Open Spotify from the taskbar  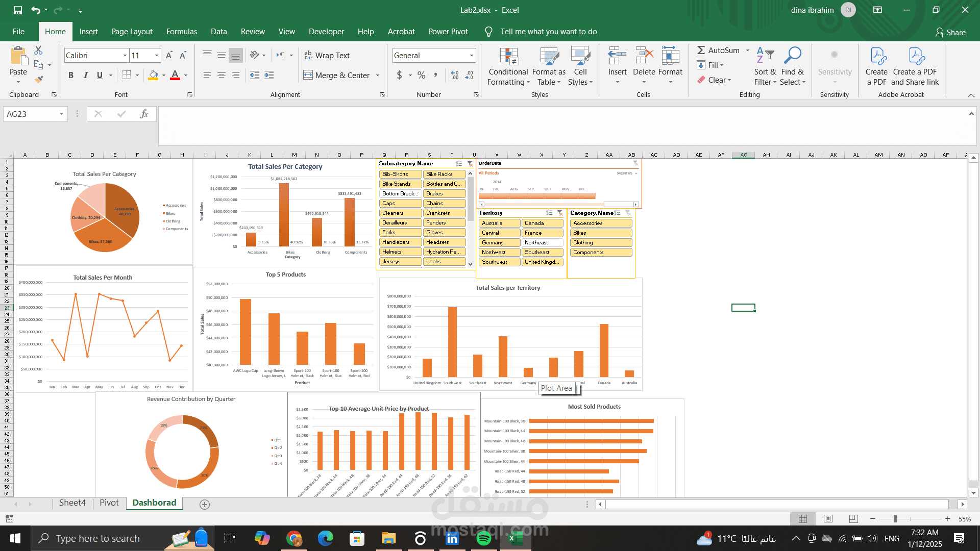pyautogui.click(x=483, y=538)
